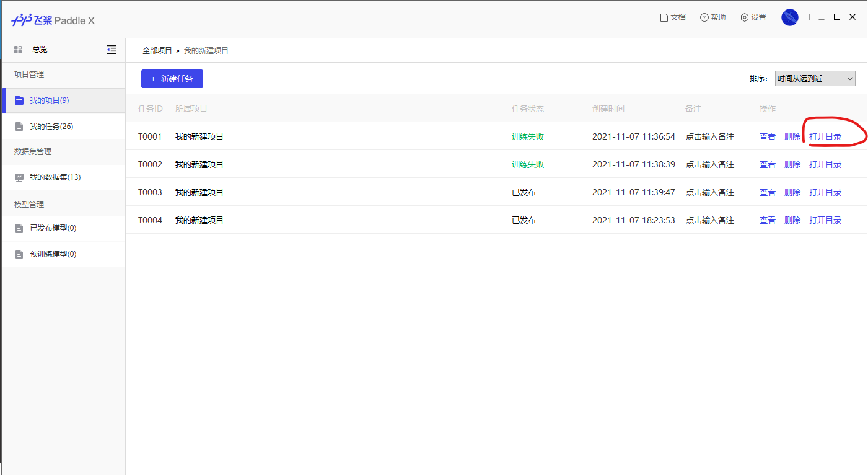Open directory for task T0003
Image resolution: width=868 pixels, height=475 pixels.
point(825,192)
